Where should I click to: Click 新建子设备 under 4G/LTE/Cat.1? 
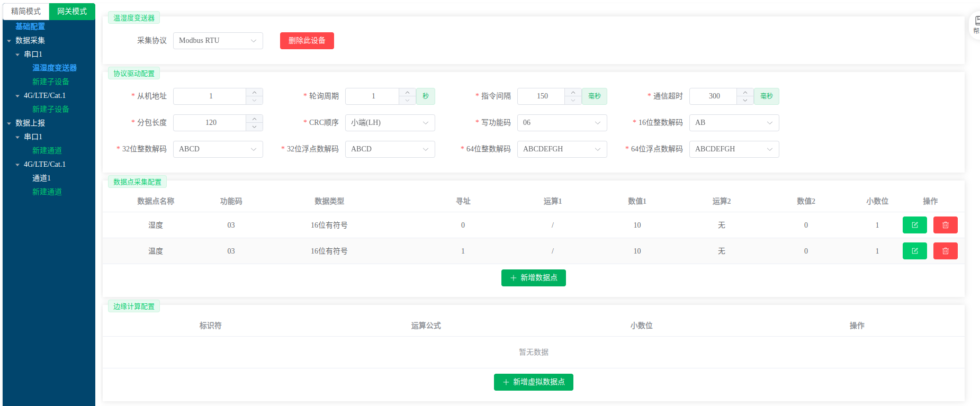tap(51, 109)
